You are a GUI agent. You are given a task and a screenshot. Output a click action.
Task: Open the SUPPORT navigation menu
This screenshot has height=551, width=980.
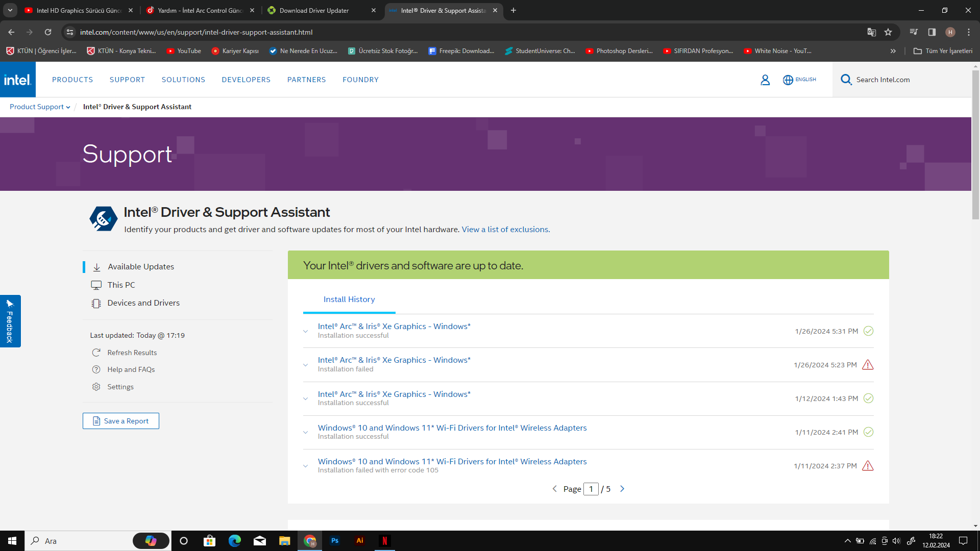click(x=127, y=80)
